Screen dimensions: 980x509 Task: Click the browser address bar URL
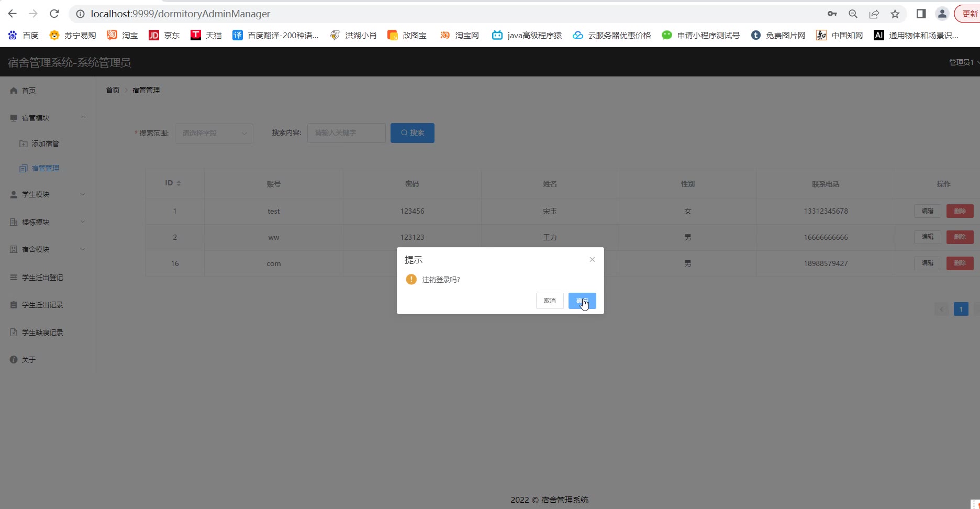point(180,14)
